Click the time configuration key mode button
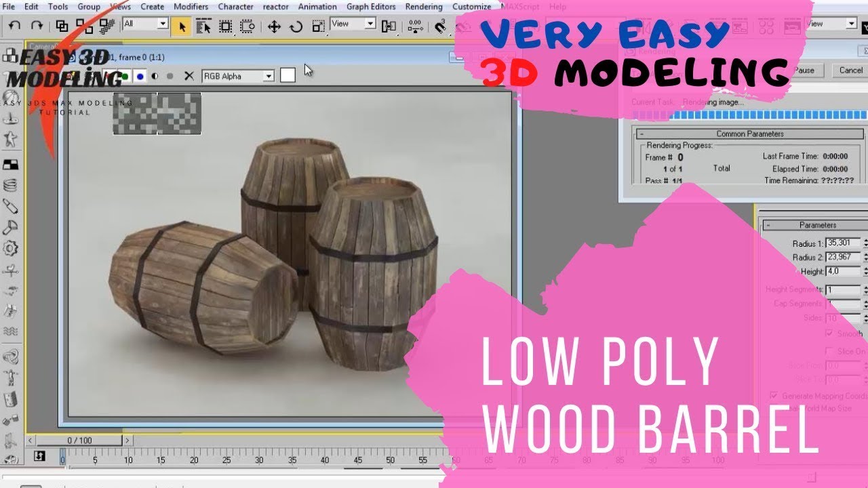The height and width of the screenshot is (488, 868). click(39, 456)
